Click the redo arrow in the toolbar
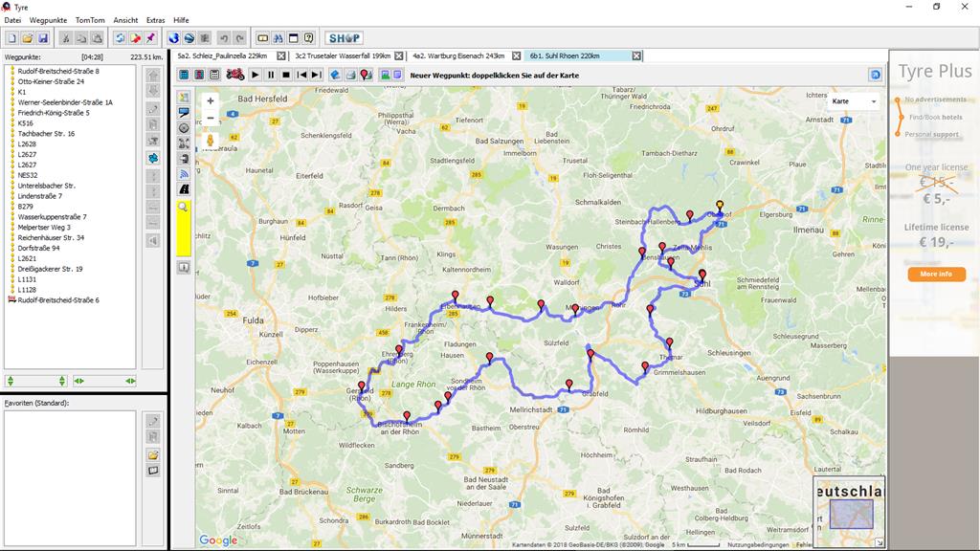 239,38
